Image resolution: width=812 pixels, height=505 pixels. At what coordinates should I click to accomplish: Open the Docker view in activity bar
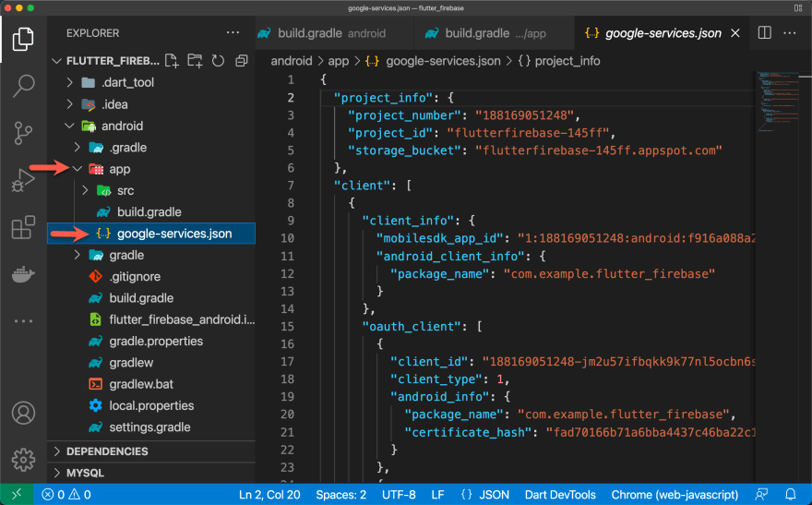23,274
